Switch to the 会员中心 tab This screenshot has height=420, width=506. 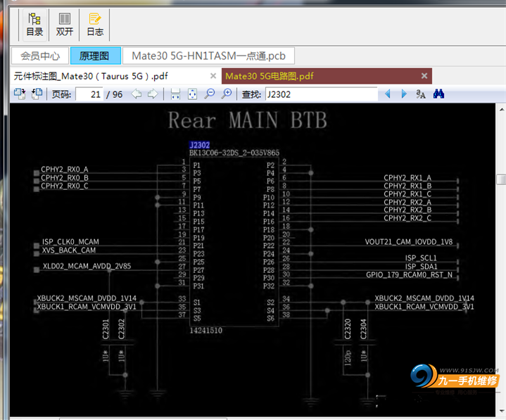click(x=40, y=56)
